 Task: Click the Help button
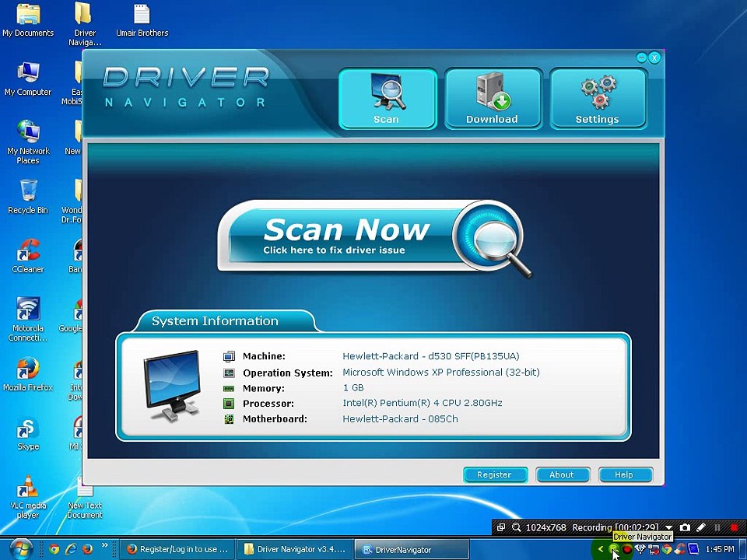(625, 474)
